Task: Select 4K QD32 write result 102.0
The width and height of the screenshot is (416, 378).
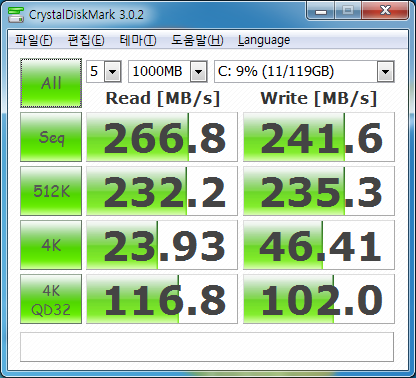Action: (x=319, y=299)
